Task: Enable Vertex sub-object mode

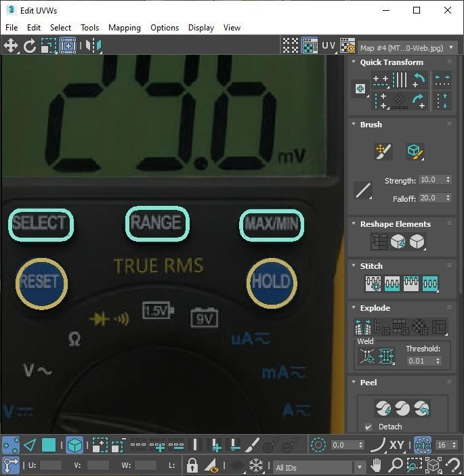Action: pos(11,446)
